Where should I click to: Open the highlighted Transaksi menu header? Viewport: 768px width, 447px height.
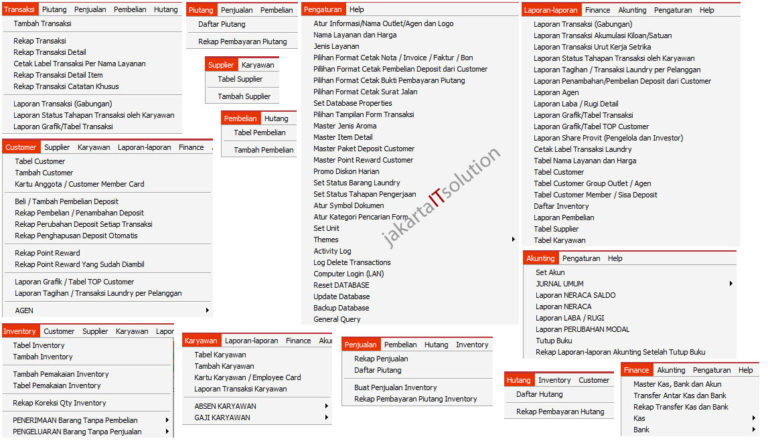[x=20, y=9]
